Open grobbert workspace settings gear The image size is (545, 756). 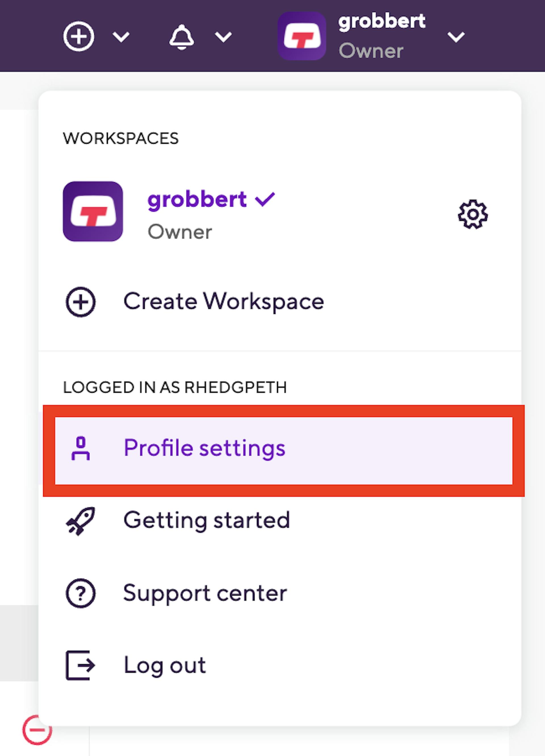(473, 214)
